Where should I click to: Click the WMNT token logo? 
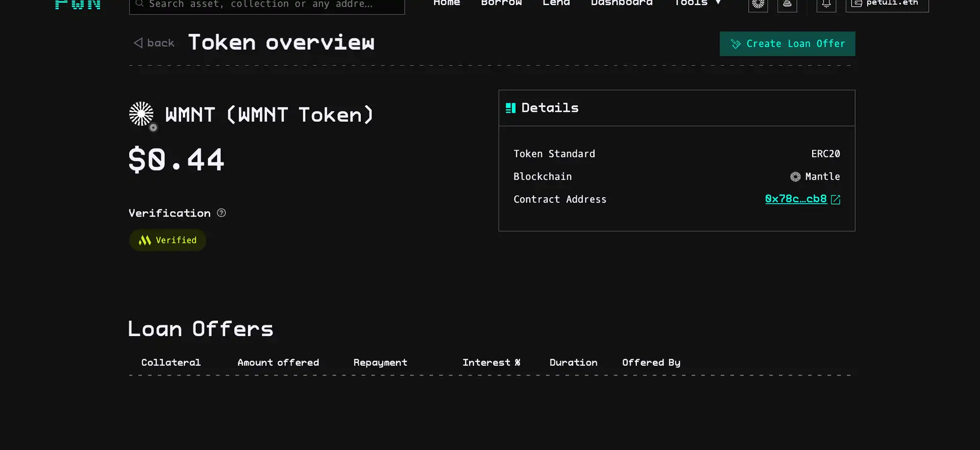tap(141, 114)
